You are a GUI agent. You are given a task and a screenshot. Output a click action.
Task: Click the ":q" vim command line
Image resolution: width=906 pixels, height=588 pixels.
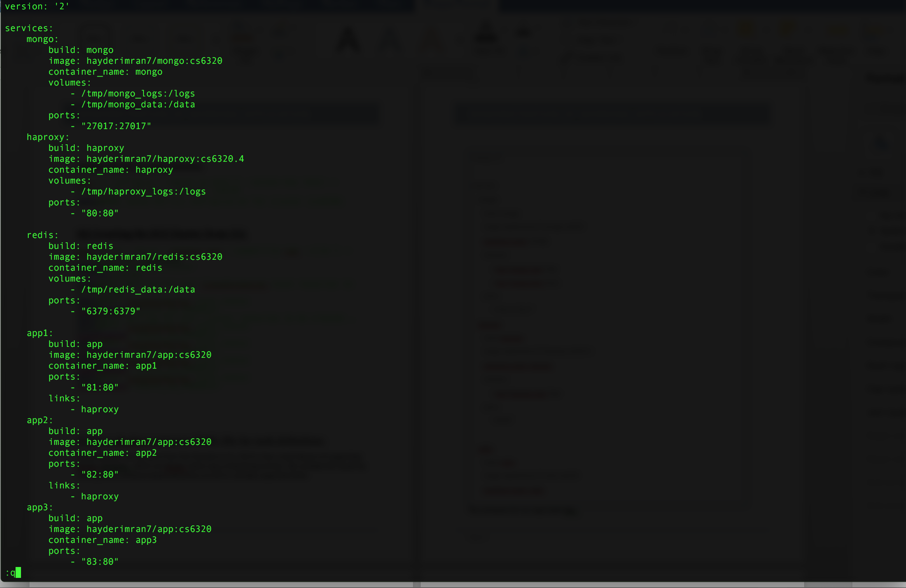coord(13,572)
